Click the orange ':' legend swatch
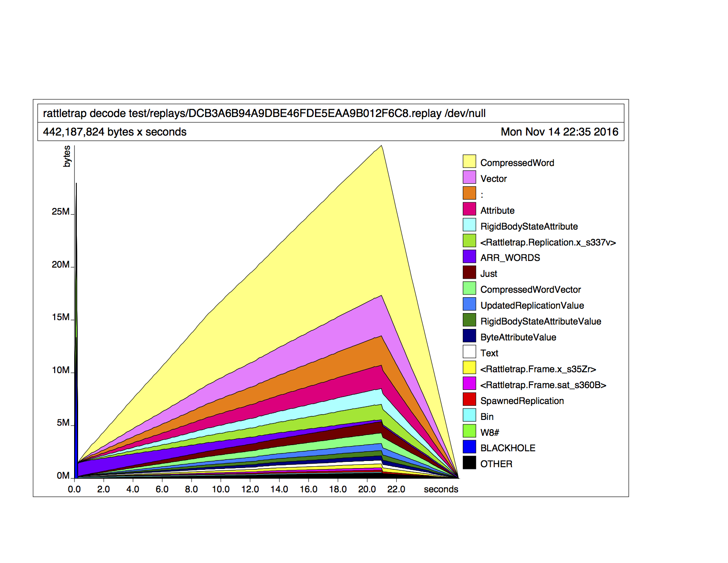 tap(469, 193)
